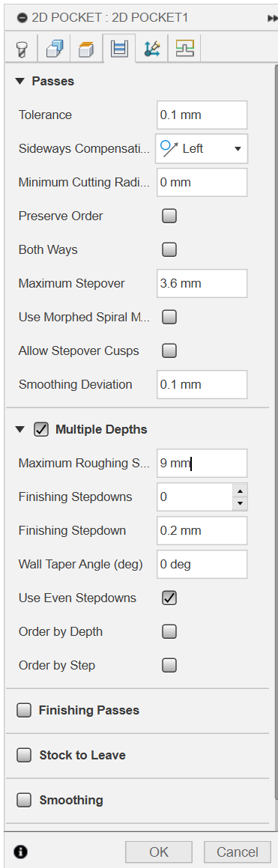The image size is (278, 868).
Task: Open the last tab icon with green pocket
Action: [x=184, y=49]
